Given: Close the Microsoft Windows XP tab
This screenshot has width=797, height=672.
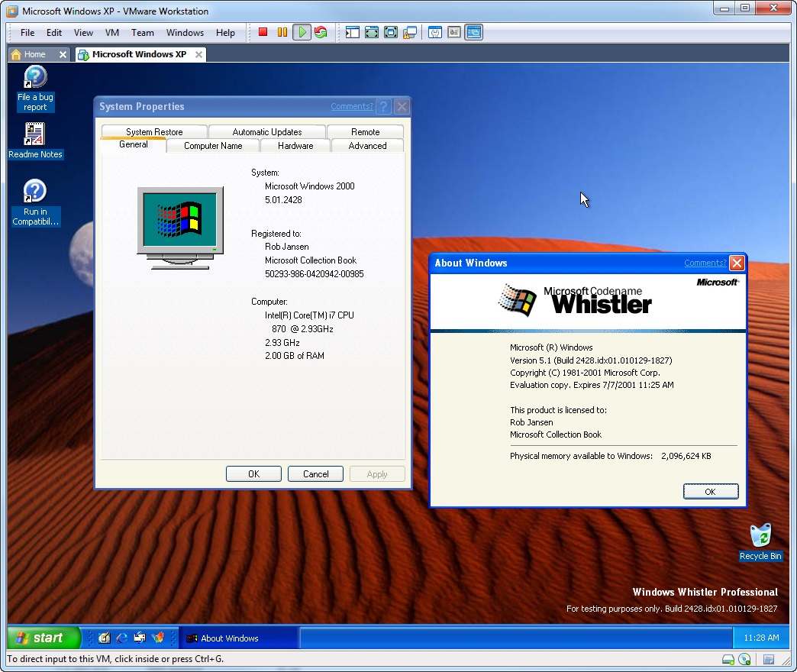Looking at the screenshot, I should pyautogui.click(x=198, y=54).
